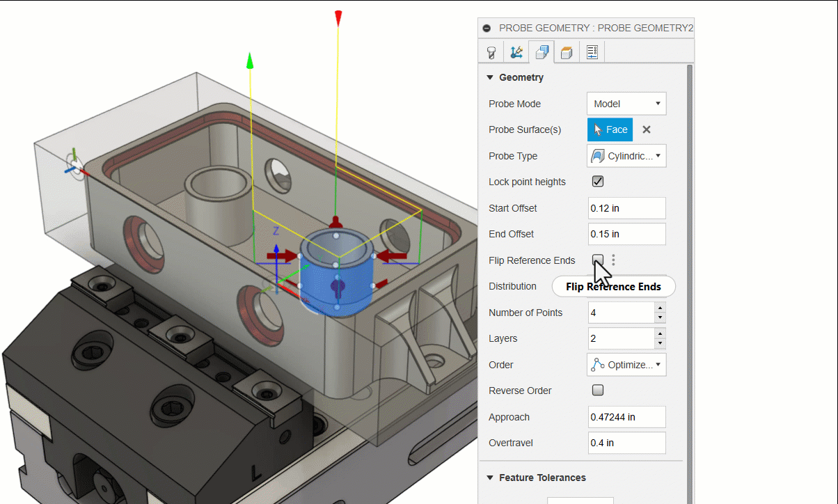838x504 pixels.
Task: Open the Probe Alignment axes tab
Action: 516,52
